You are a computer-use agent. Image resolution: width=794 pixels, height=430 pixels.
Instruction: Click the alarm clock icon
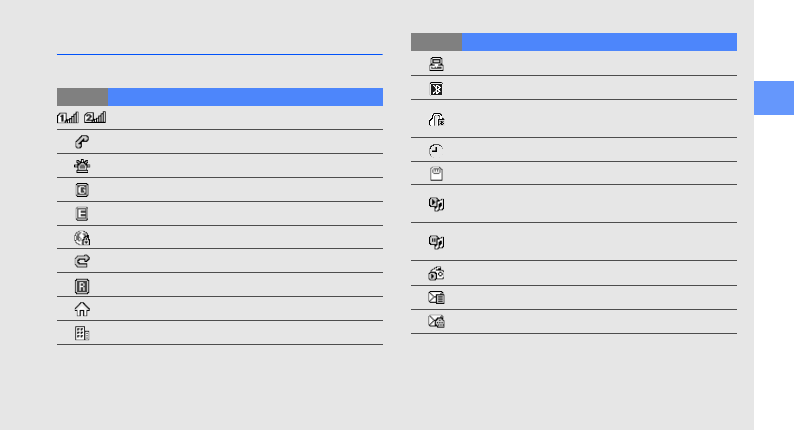pyautogui.click(x=436, y=149)
